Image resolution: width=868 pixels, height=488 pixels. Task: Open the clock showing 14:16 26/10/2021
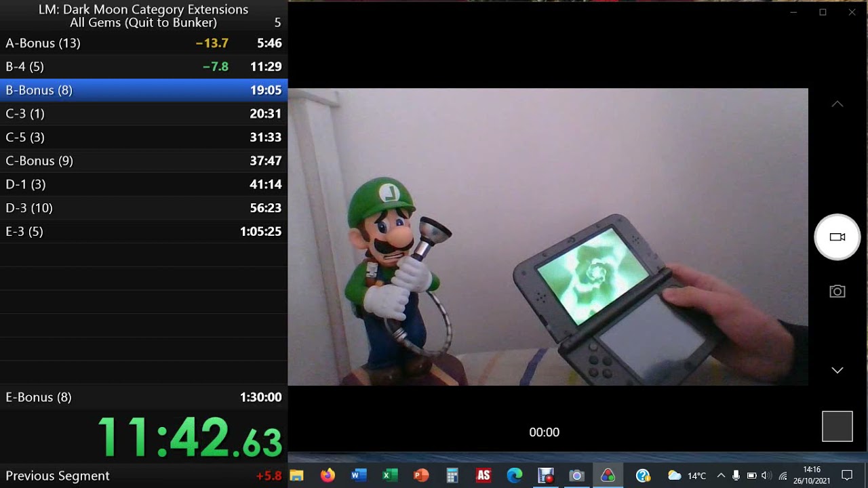click(x=812, y=476)
